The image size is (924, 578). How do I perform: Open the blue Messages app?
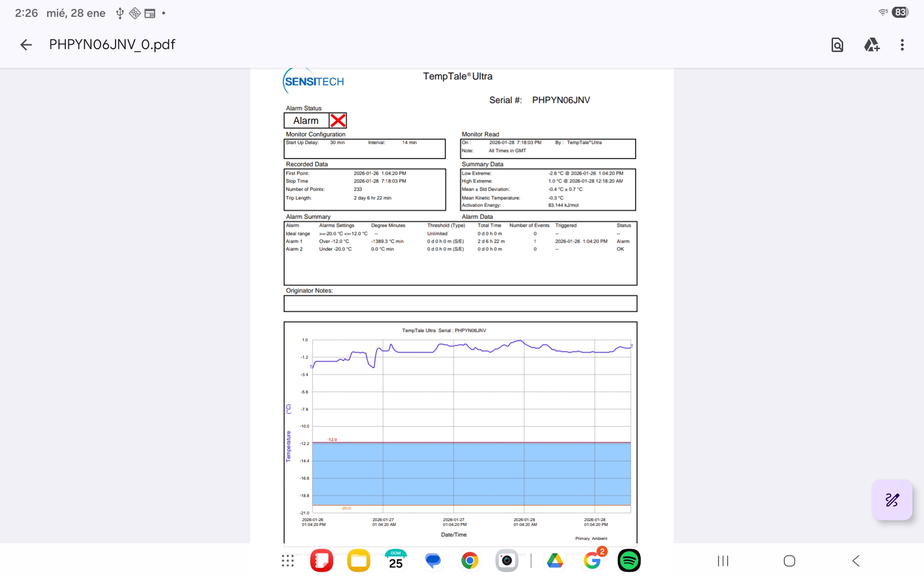pos(433,561)
